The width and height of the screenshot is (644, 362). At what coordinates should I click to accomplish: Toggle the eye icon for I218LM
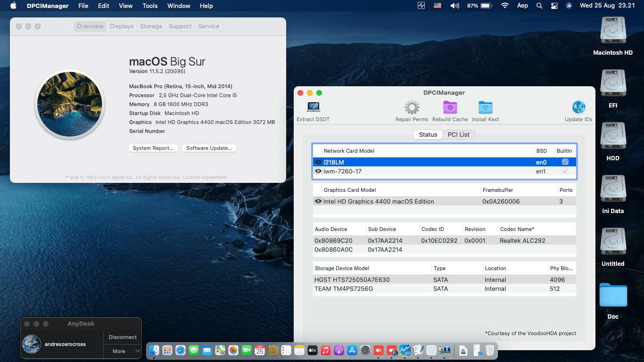point(318,162)
